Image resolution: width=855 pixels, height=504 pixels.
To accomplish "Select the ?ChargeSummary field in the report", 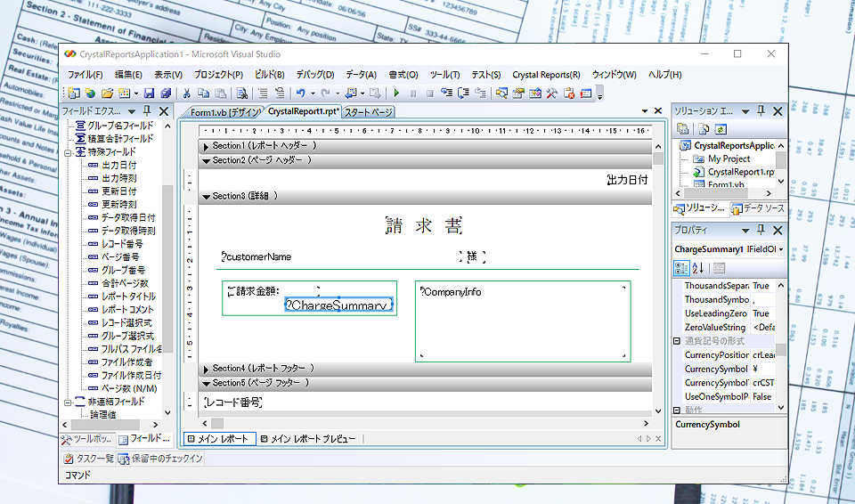I will pyautogui.click(x=338, y=305).
